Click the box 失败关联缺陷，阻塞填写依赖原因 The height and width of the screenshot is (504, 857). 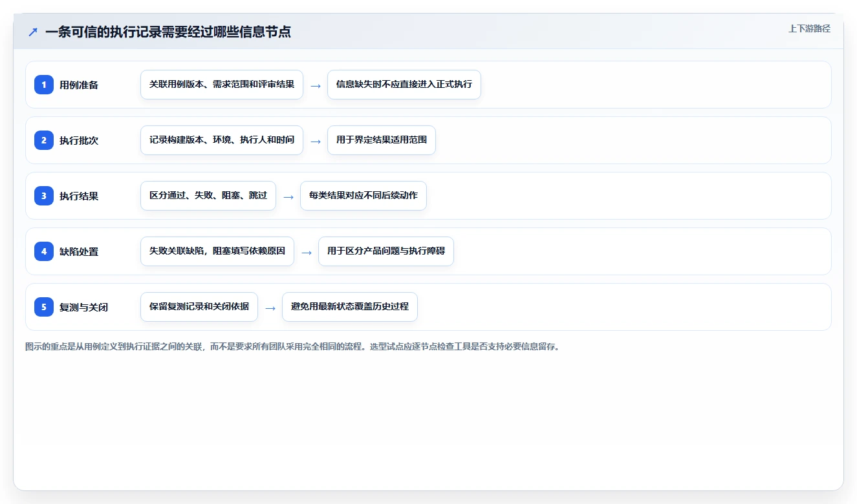coord(217,251)
